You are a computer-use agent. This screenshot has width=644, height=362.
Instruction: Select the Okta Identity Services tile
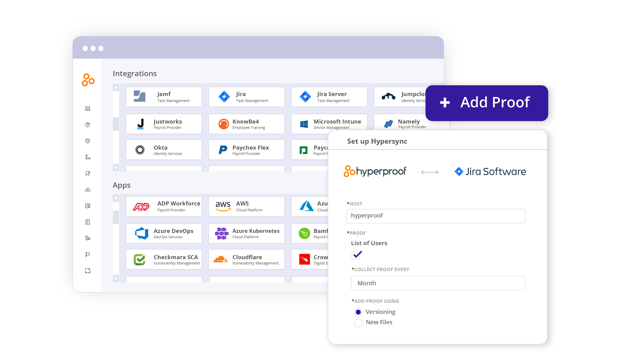pyautogui.click(x=164, y=150)
